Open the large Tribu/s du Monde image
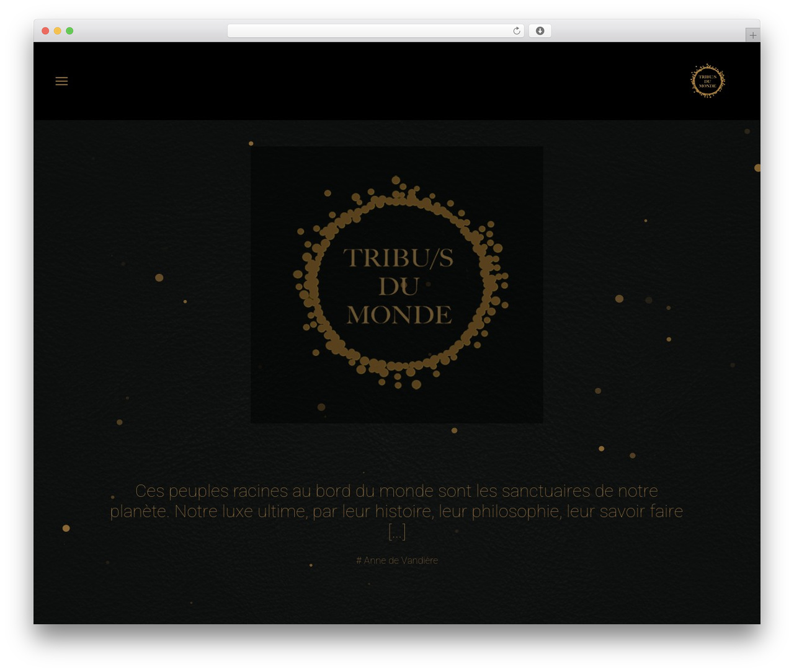The image size is (794, 672). click(397, 285)
